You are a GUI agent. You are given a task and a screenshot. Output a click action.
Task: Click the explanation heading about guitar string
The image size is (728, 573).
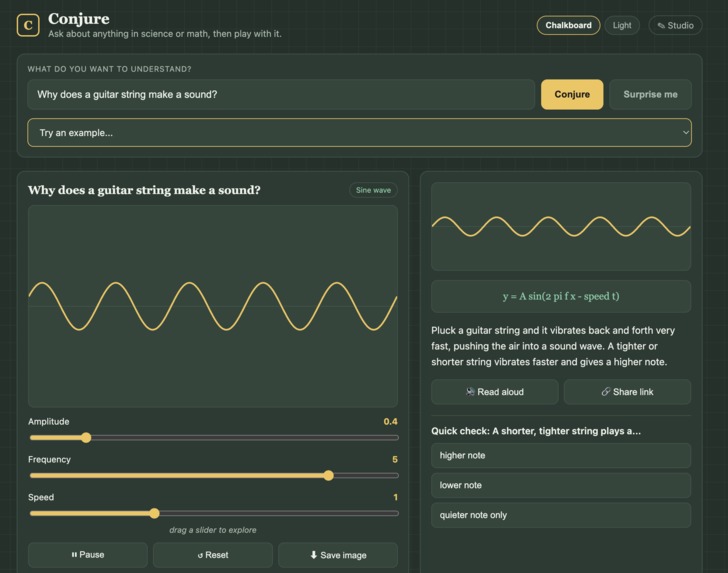point(144,190)
